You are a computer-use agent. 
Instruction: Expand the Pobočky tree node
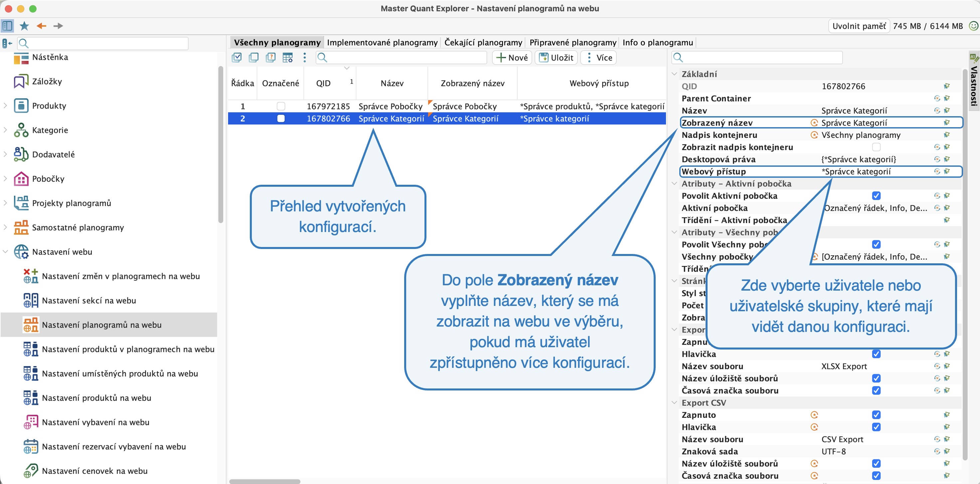(5, 179)
